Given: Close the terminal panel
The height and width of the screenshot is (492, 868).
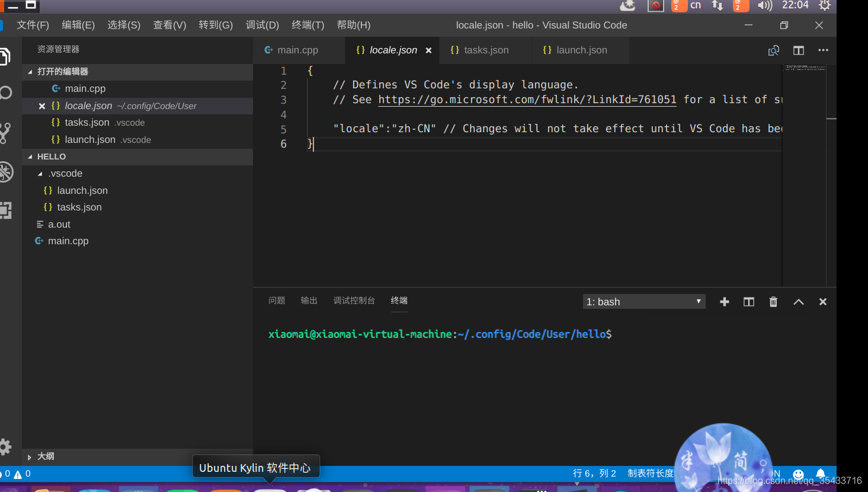Looking at the screenshot, I should [x=823, y=302].
